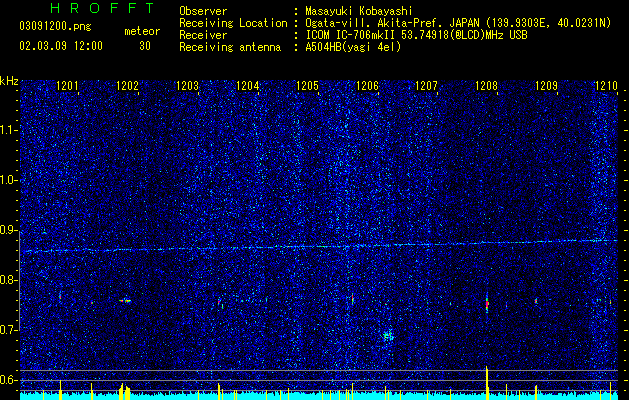Click the 0.9 kHz axis label

9,230
